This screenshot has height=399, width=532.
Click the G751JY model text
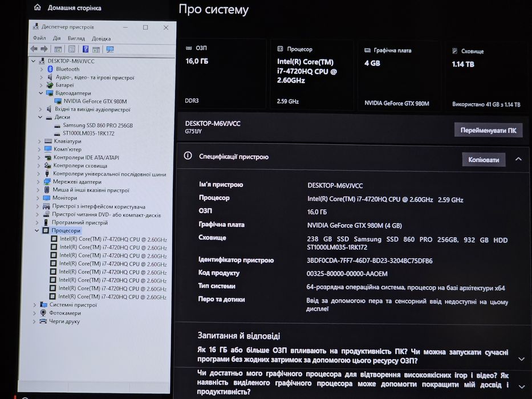pos(193,131)
